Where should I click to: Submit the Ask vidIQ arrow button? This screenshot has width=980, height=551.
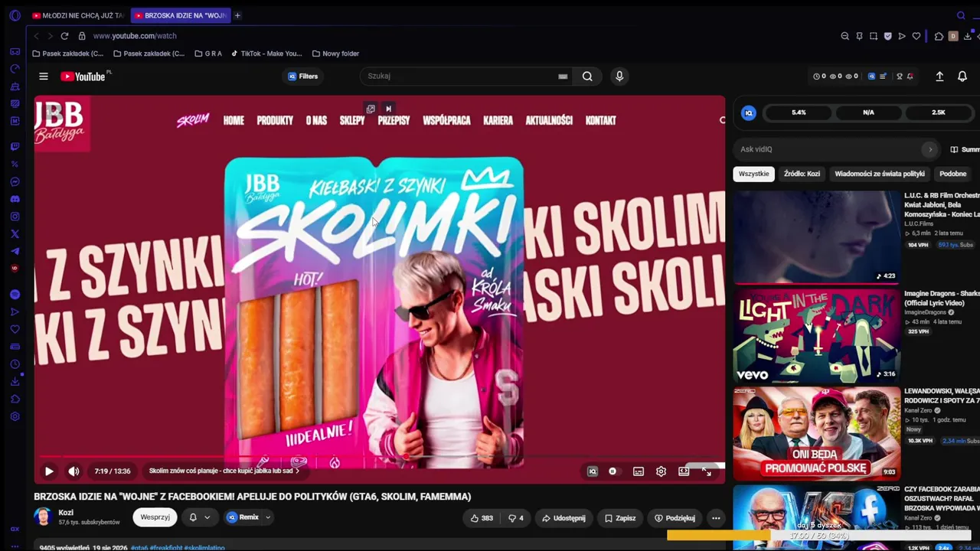point(930,149)
